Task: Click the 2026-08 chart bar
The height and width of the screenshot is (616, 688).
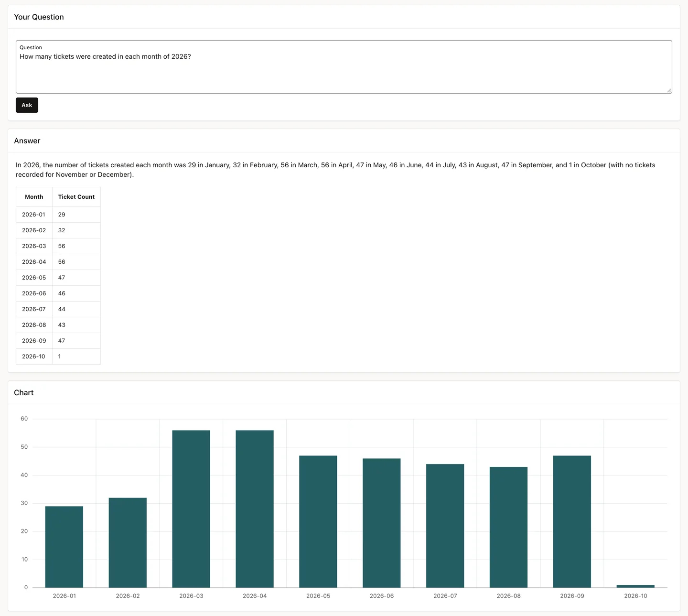Action: (509, 527)
